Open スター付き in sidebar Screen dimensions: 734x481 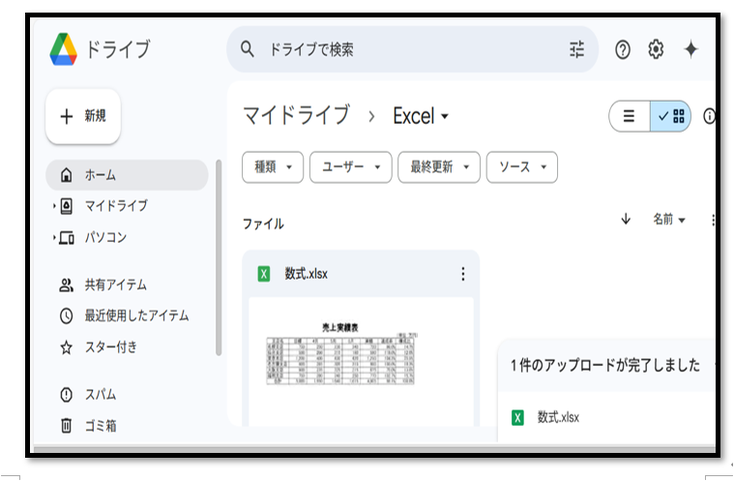[x=111, y=347]
